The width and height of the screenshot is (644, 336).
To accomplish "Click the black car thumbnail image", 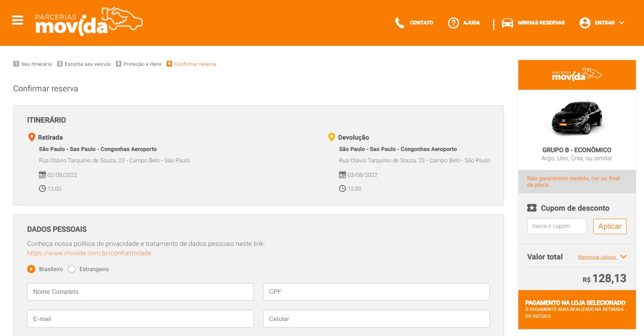I will pos(577,118).
